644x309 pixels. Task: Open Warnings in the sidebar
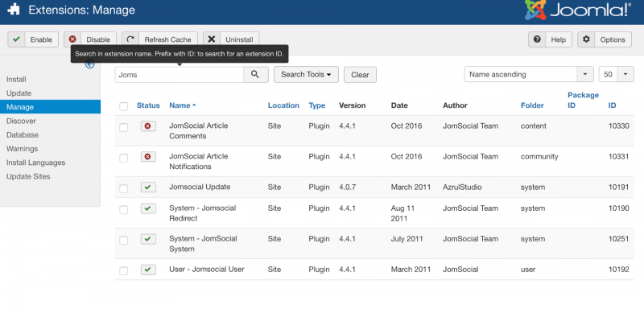(23, 149)
